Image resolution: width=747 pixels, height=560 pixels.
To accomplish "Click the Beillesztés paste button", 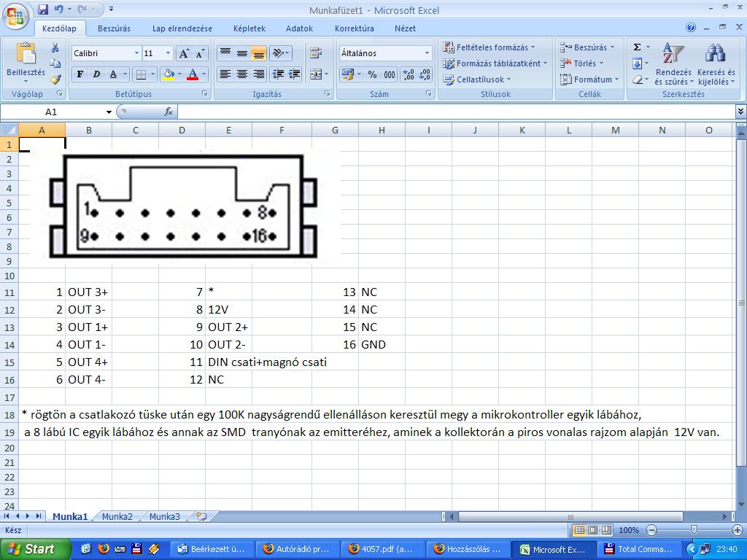I will point(26,62).
